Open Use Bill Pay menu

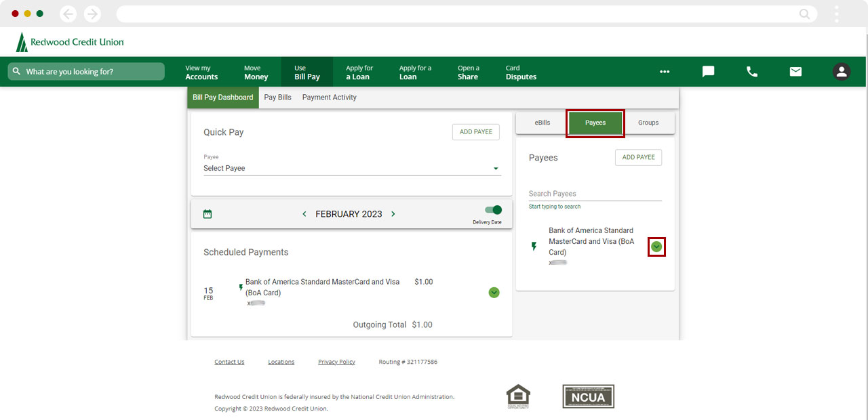[x=307, y=72]
